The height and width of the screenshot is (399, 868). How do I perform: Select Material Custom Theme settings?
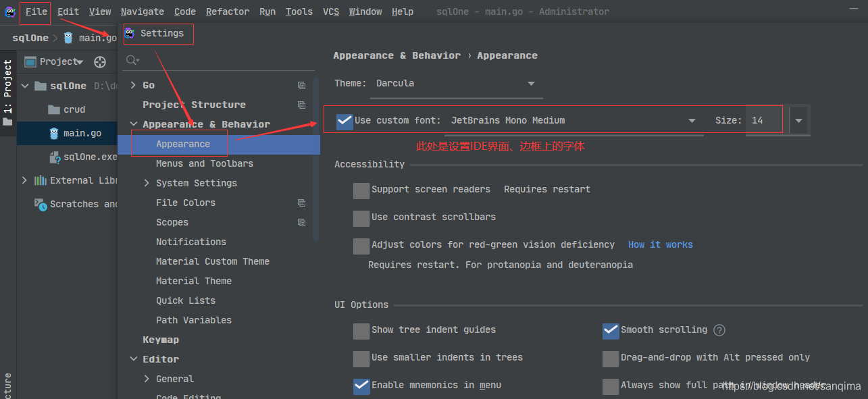tap(213, 261)
